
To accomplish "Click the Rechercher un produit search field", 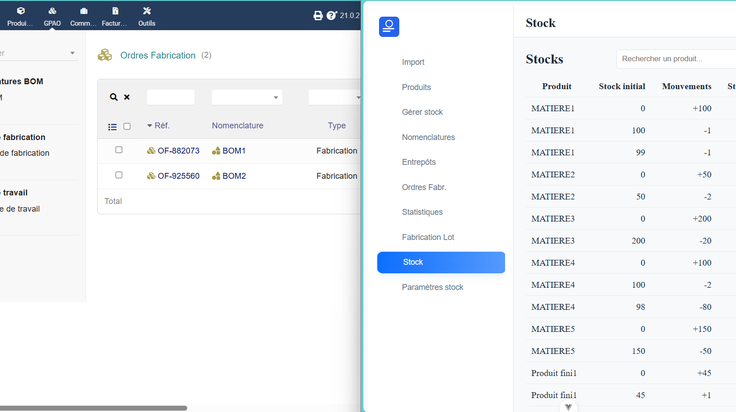I will pos(676,59).
